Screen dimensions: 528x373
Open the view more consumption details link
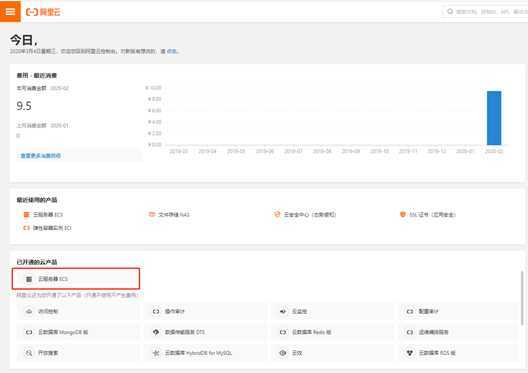tap(41, 156)
